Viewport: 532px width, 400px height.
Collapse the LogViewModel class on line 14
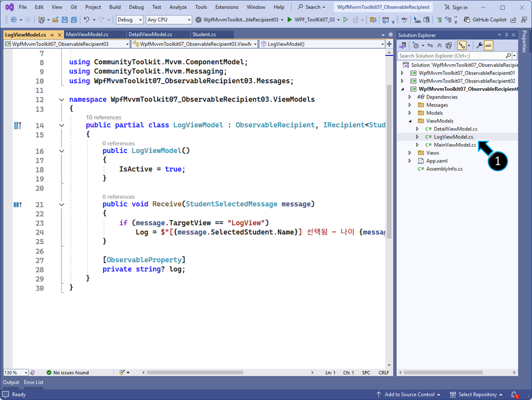coord(62,125)
